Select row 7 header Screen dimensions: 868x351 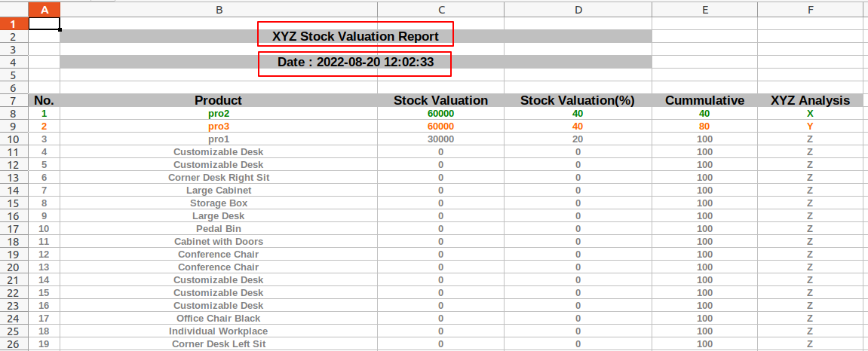pyautogui.click(x=14, y=101)
